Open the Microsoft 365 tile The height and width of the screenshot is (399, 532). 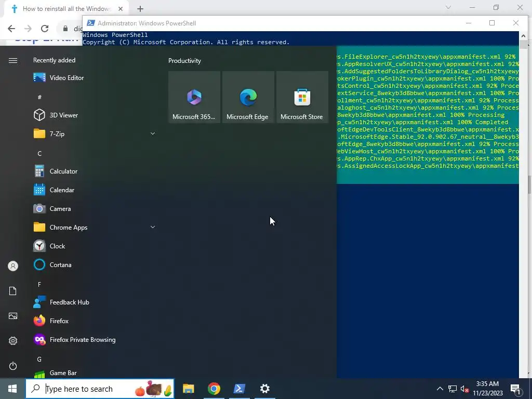(194, 97)
